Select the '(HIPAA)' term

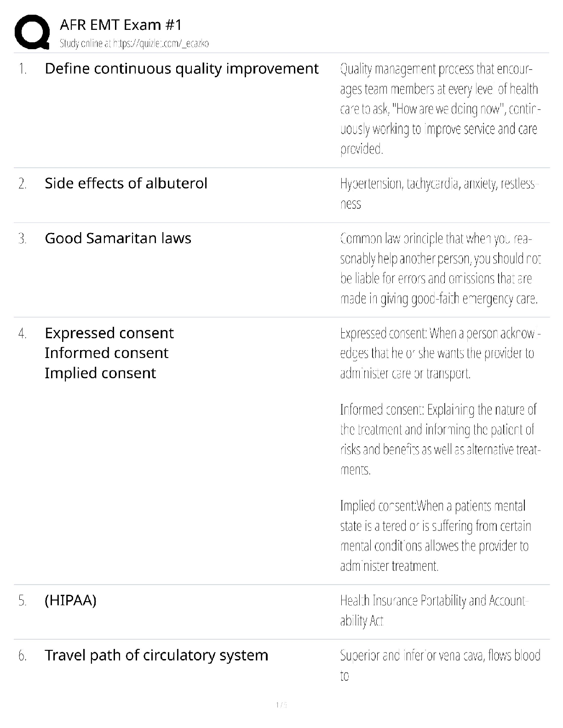(70, 601)
